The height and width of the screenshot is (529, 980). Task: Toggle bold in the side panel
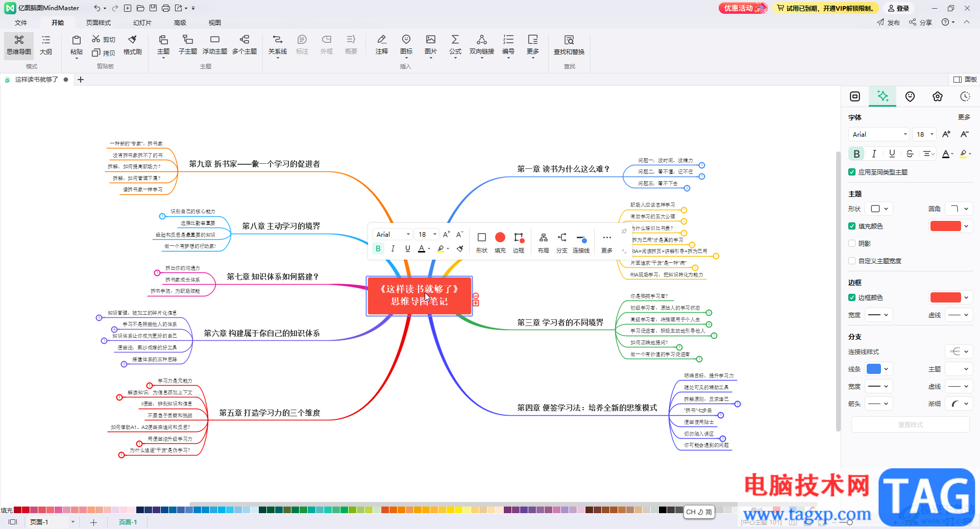tap(856, 154)
